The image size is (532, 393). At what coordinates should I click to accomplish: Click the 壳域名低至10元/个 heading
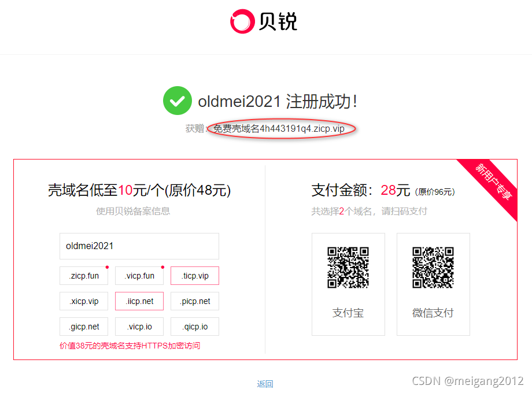[x=139, y=190]
